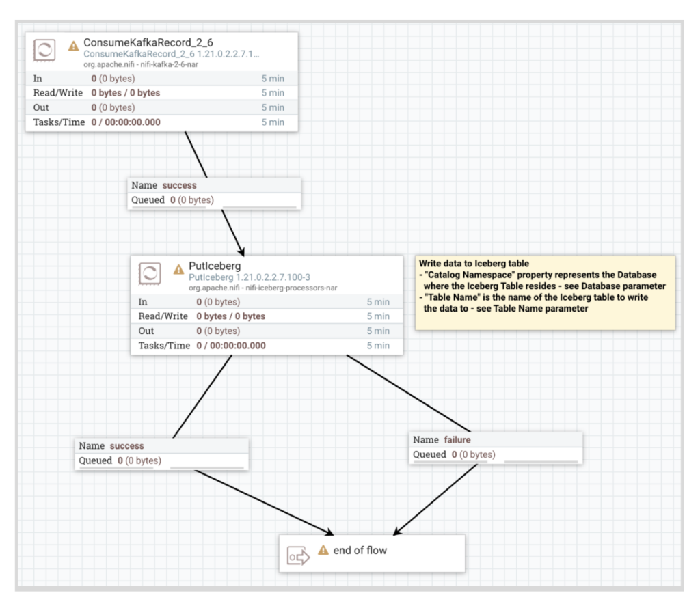Screen dimensions: 700x606
Task: Click the Read/Write stats of ConsumeKafkaRecord_2_6
Action: pos(161,92)
